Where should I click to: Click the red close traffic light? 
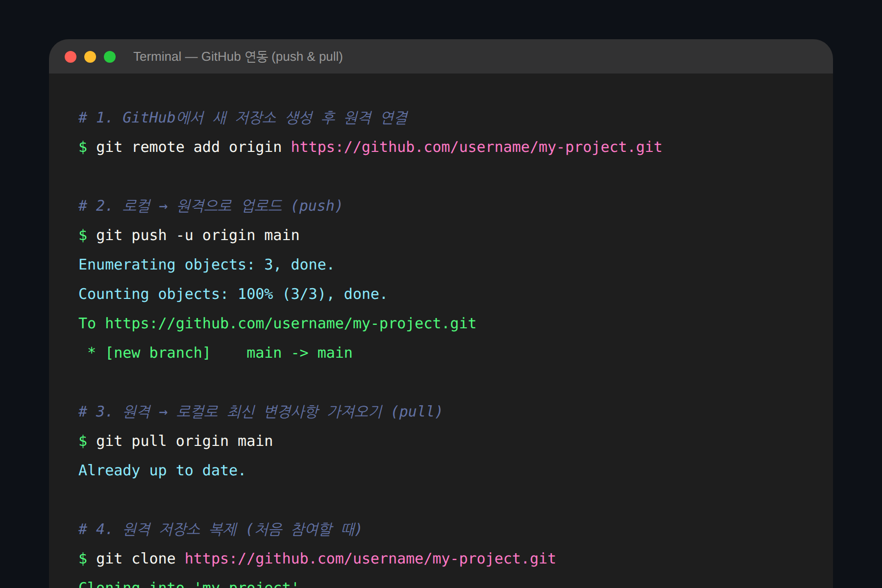[x=71, y=56]
